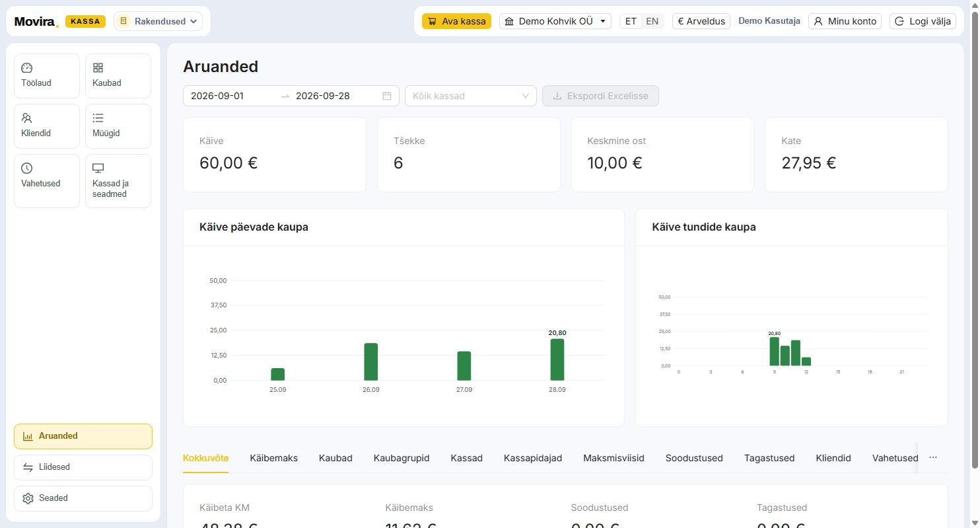Open the Müügid sales tile

click(118, 126)
